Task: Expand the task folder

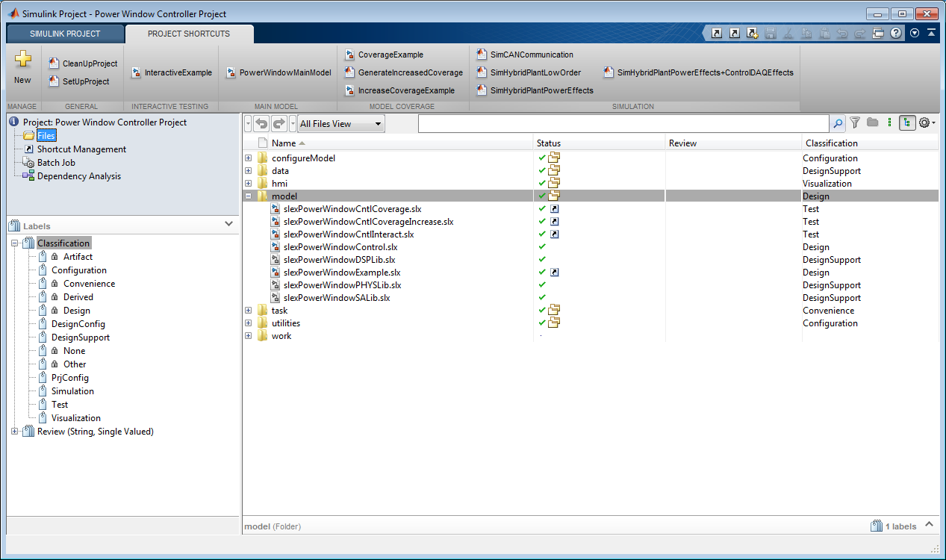Action: 249,311
